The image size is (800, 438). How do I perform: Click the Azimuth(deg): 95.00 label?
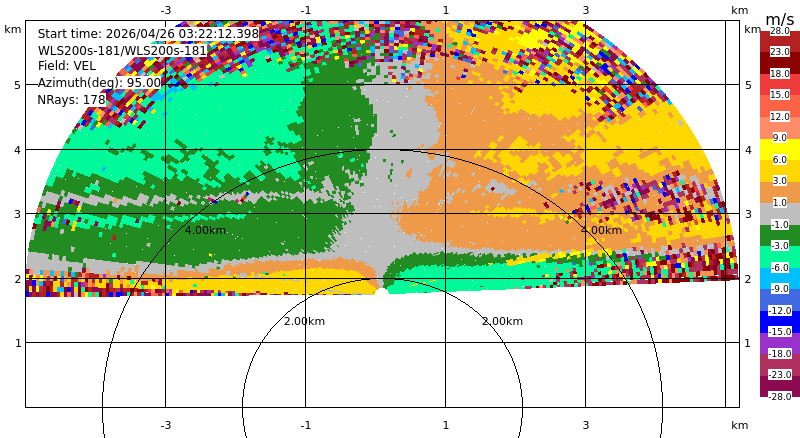click(x=99, y=83)
